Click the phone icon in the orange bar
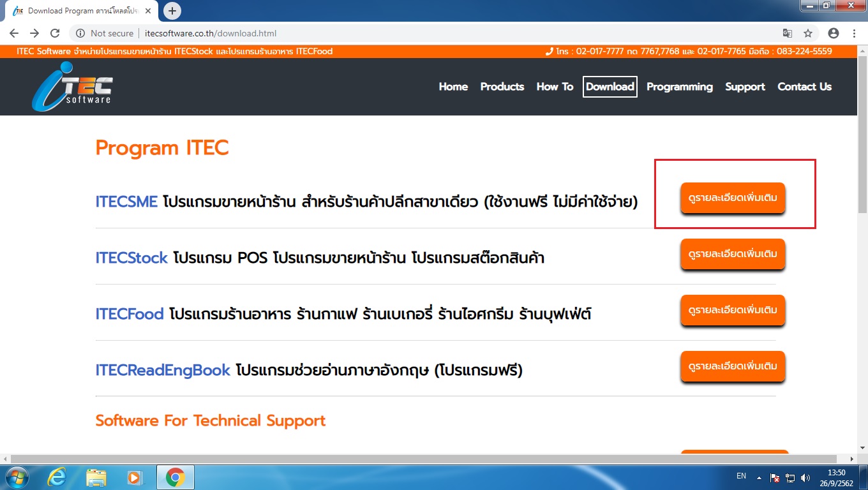 [x=549, y=51]
